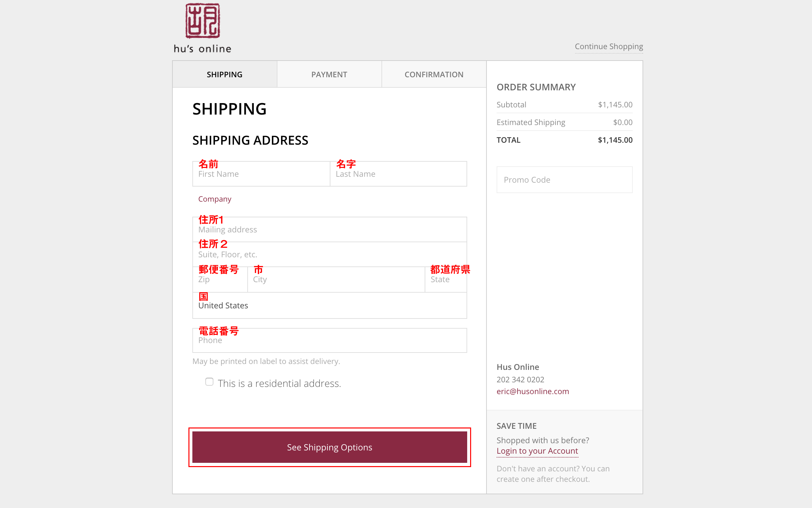Go to the CONFIRMATION tab

434,74
